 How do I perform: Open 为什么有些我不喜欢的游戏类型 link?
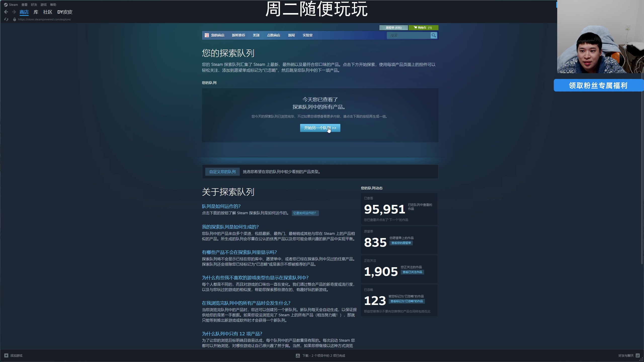pos(255,278)
